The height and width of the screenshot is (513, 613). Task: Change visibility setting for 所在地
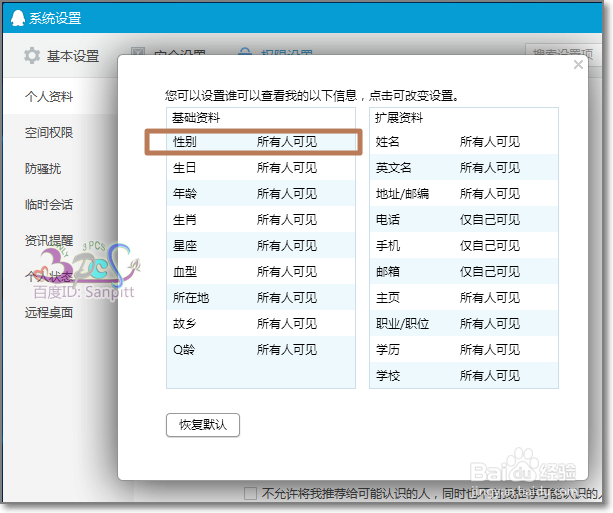287,298
